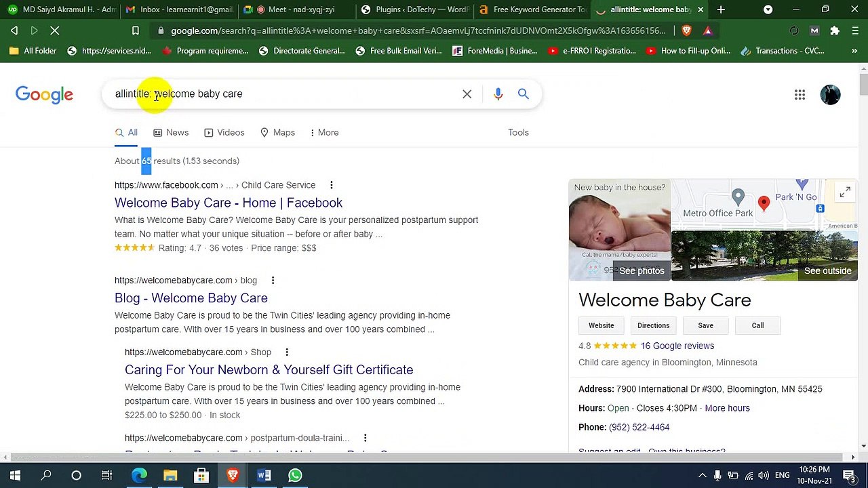The height and width of the screenshot is (488, 868).
Task: Open options for the Facebook result
Action: (332, 185)
